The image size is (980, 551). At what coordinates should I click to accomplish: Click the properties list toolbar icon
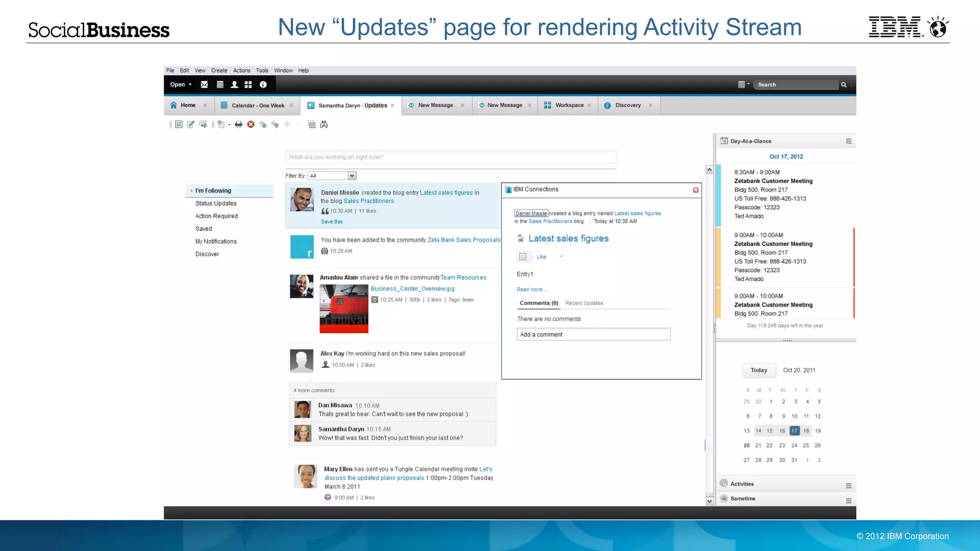tap(178, 124)
